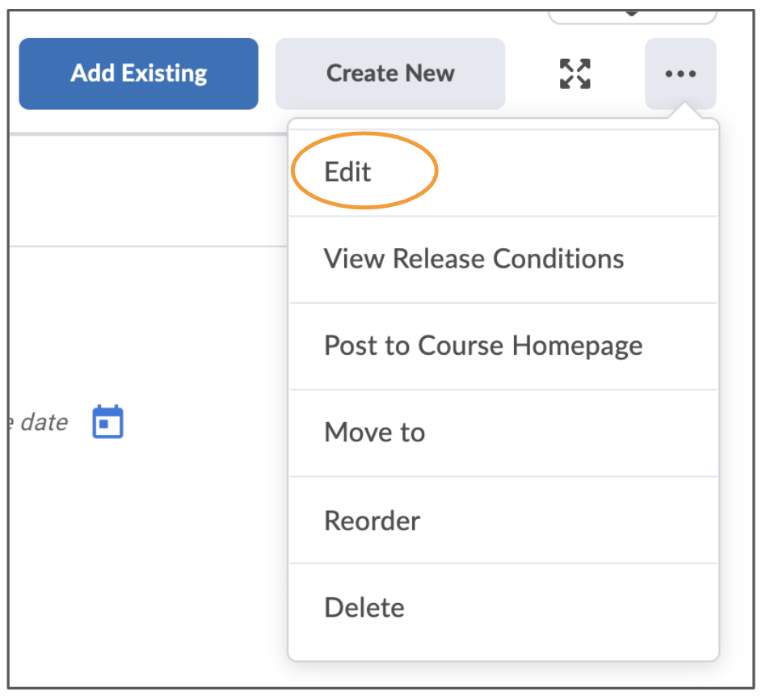Click the Create New button
The image size is (766, 700).
[389, 74]
